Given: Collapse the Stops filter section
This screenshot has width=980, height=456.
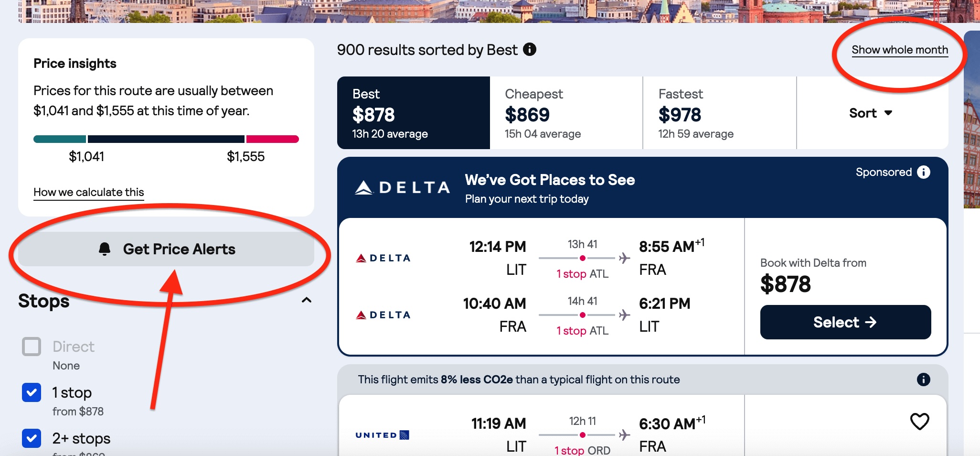Looking at the screenshot, I should (x=307, y=300).
